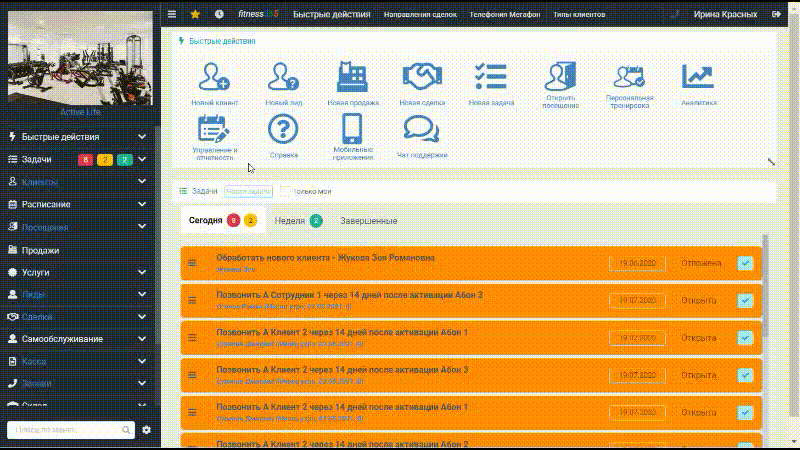
Task: Click drag handle of Сотрудник 1 Абон 3 task
Action: tap(192, 301)
